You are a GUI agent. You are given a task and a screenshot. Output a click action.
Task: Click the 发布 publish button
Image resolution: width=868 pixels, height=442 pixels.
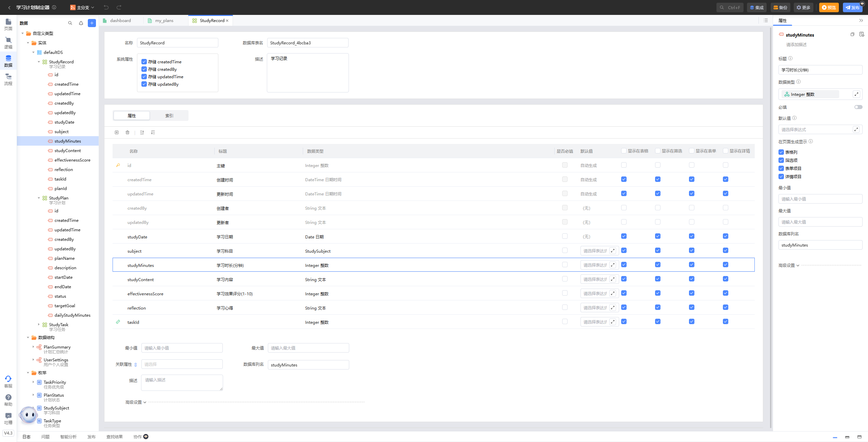(x=852, y=7)
